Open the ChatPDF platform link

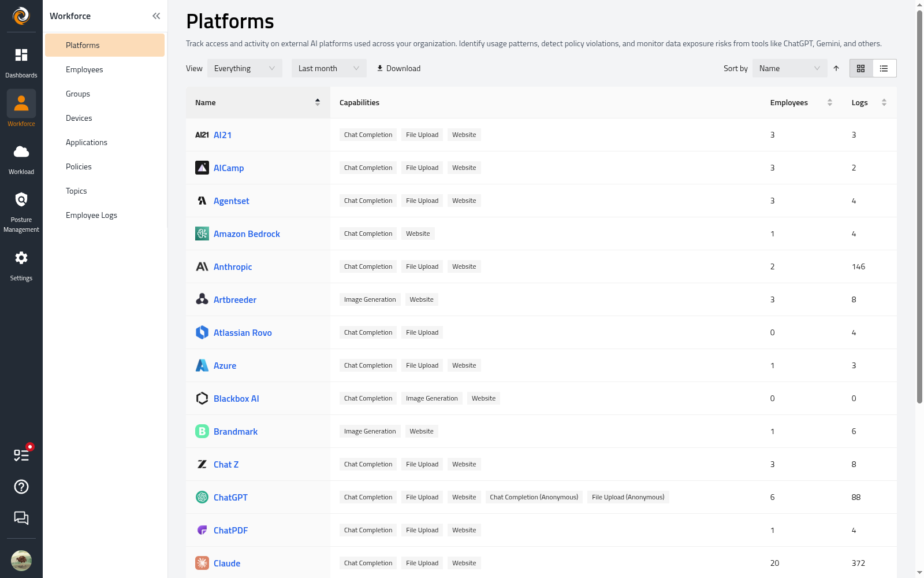[230, 530]
